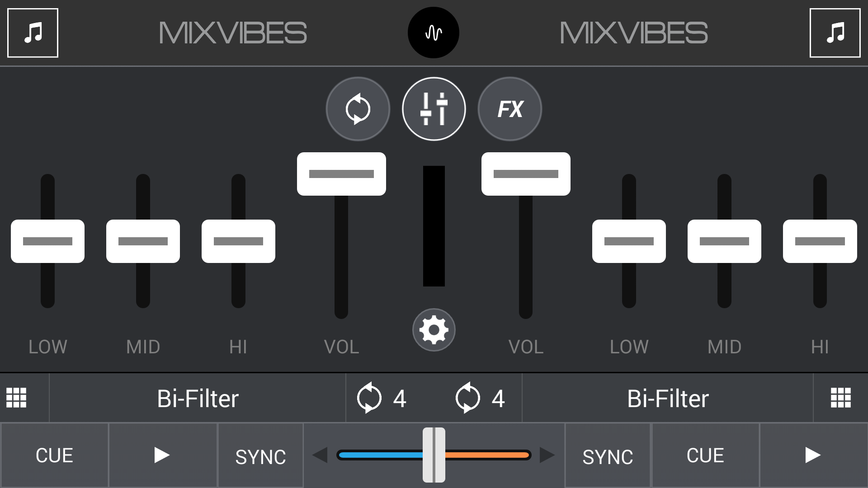868x488 pixels.
Task: Open left deck music library icon
Action: click(x=33, y=33)
